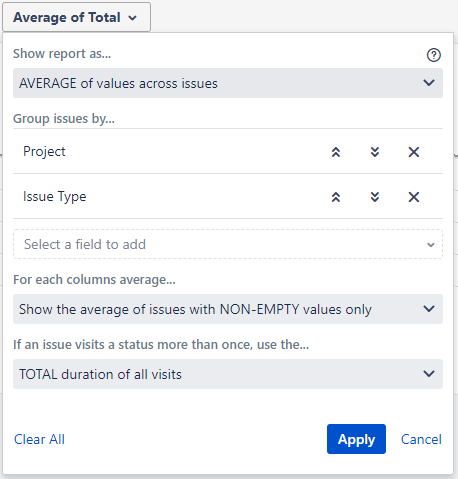This screenshot has height=479, width=458.
Task: Click the Cancel link
Action: pyautogui.click(x=421, y=439)
